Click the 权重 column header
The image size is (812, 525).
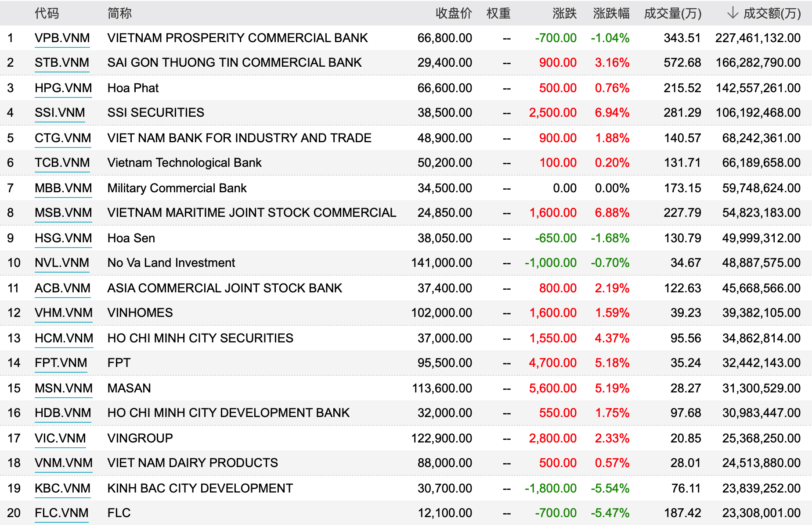tap(498, 13)
